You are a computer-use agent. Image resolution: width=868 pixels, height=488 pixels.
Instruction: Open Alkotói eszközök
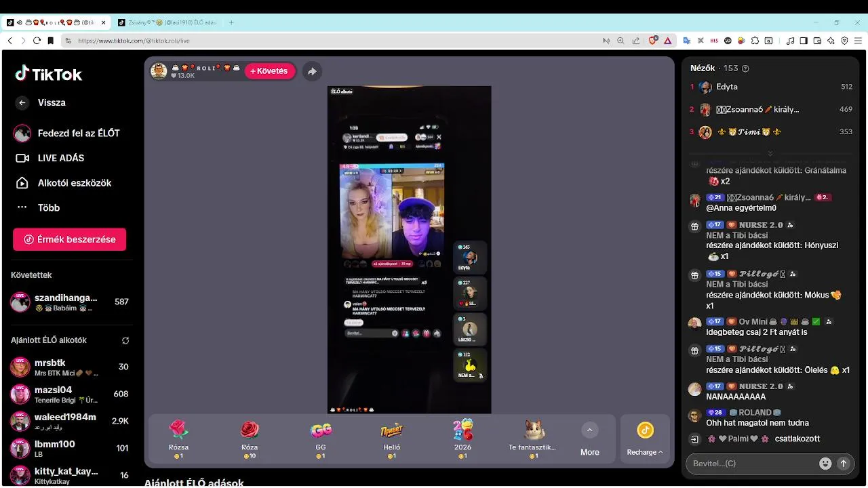click(x=62, y=183)
